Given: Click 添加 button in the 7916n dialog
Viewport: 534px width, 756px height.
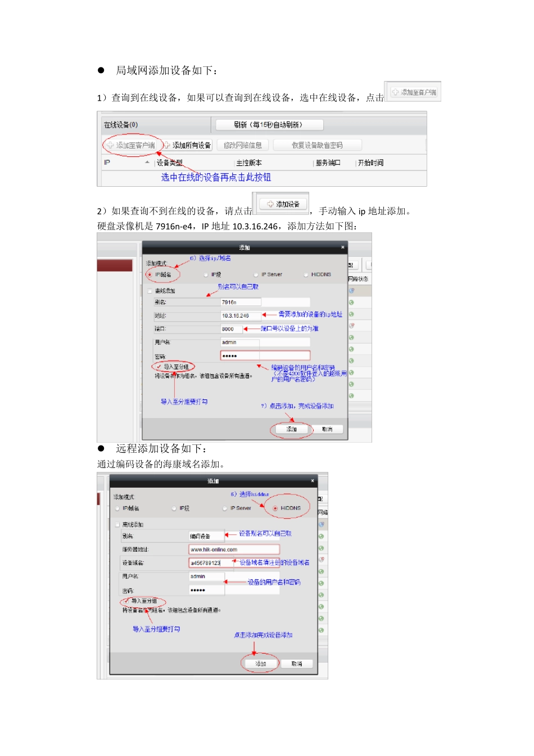Looking at the screenshot, I should tap(291, 429).
